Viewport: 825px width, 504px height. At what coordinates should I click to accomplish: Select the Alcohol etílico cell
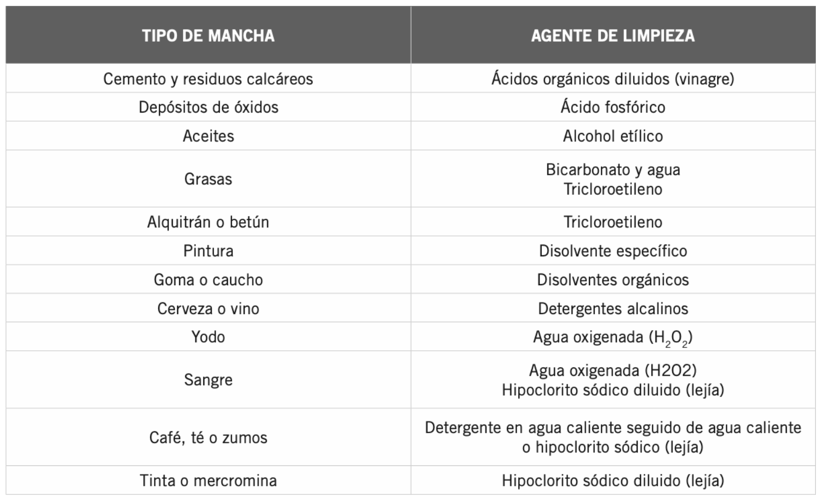(x=613, y=136)
